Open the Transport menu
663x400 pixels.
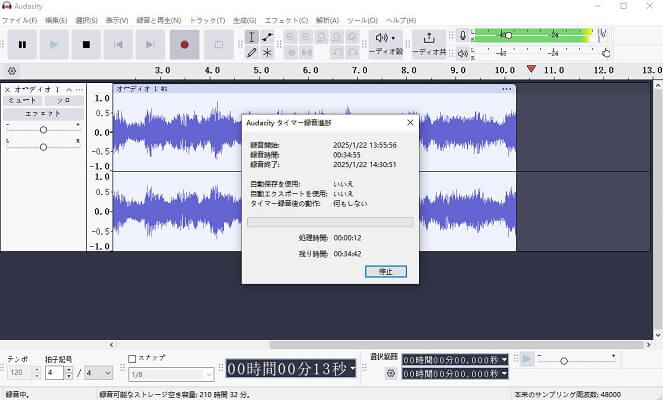coord(159,20)
